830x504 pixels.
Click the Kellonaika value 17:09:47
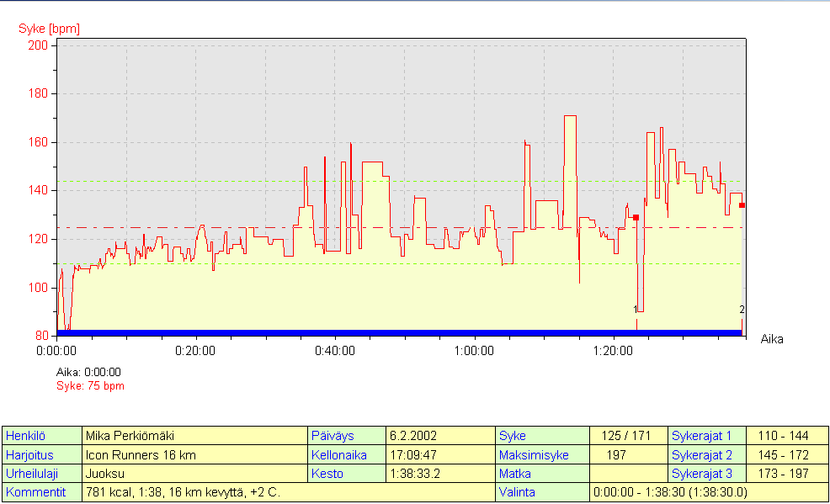[440, 455]
